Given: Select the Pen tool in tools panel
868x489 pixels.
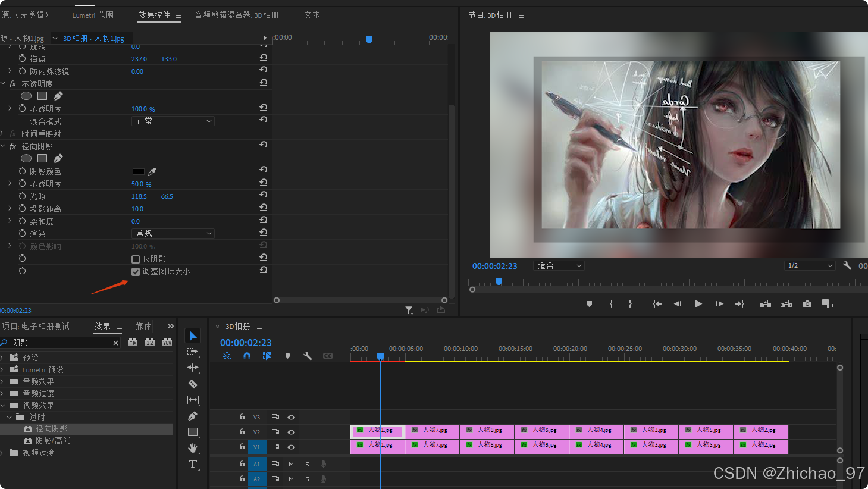Looking at the screenshot, I should 193,416.
